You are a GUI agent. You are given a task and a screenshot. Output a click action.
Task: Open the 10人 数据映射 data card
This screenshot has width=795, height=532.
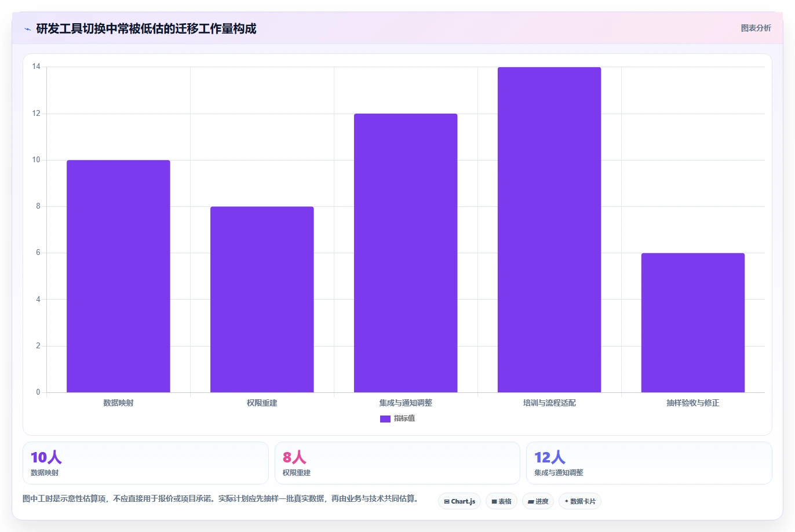coord(145,463)
